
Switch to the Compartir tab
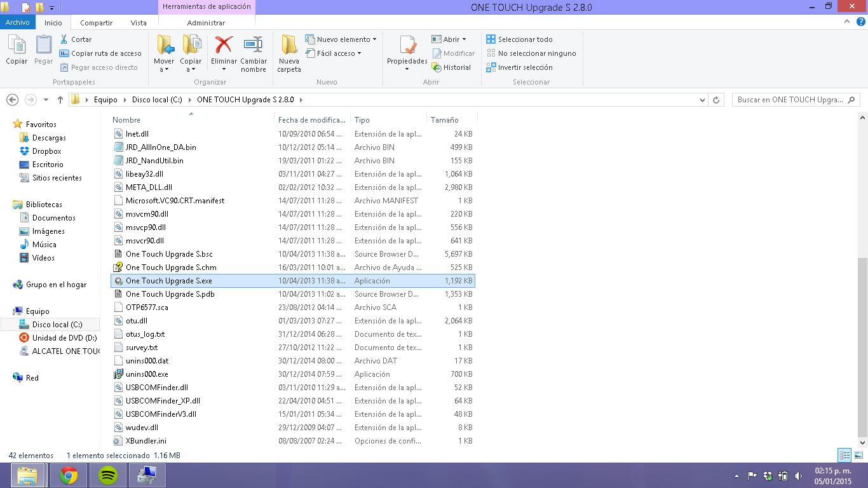coord(97,23)
